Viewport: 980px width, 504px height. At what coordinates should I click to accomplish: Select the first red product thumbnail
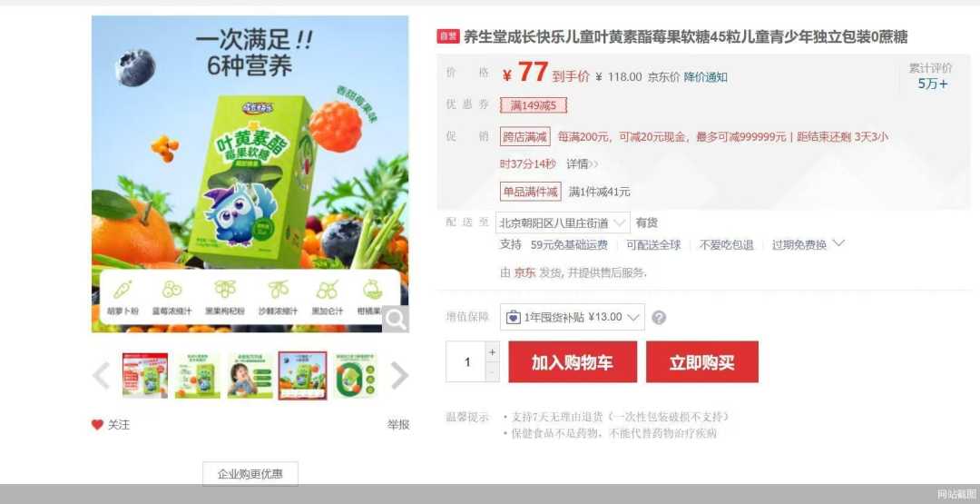145,375
